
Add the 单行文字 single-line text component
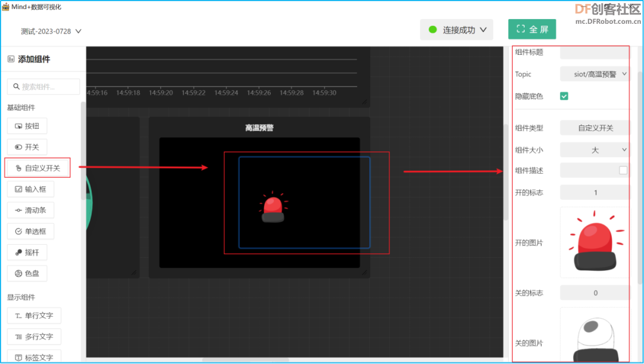pyautogui.click(x=34, y=316)
